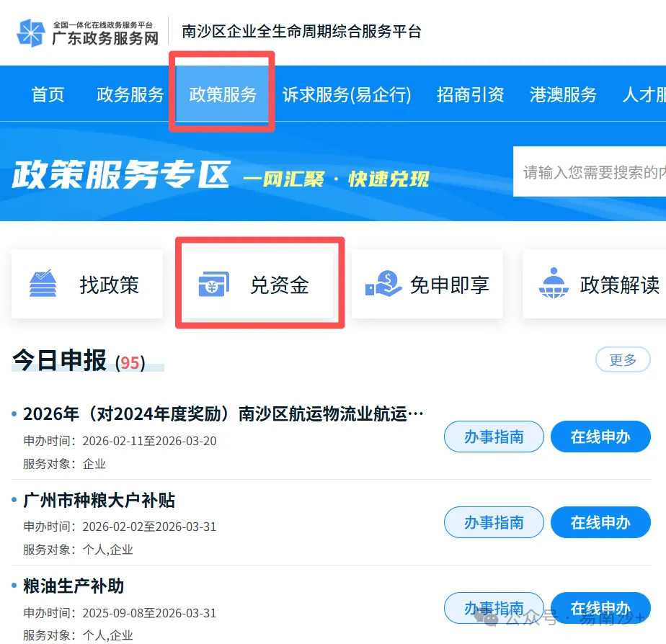Open the 广州市种粮大户补贴 title link
Image resolution: width=666 pixels, height=644 pixels.
[99, 500]
